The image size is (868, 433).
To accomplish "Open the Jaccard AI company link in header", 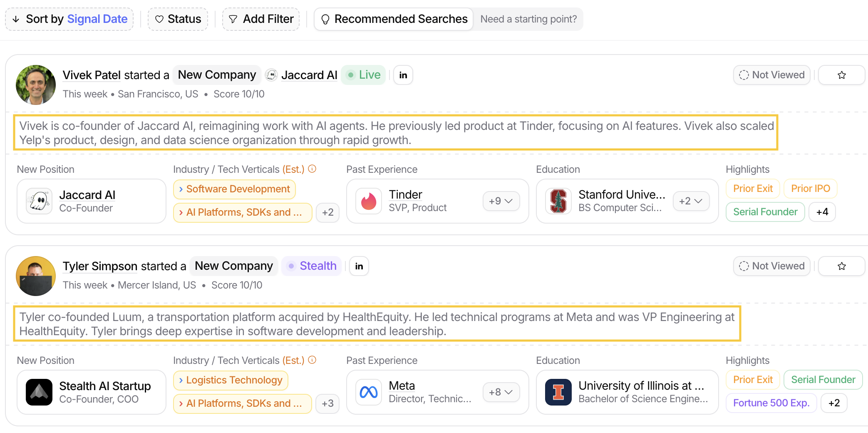I will [x=309, y=75].
